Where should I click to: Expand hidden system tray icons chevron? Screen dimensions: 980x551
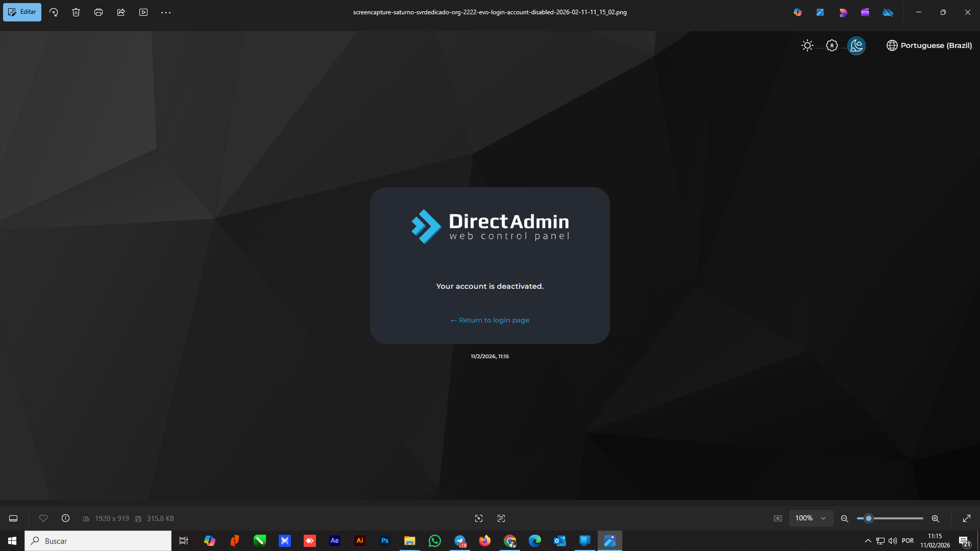pos(868,541)
